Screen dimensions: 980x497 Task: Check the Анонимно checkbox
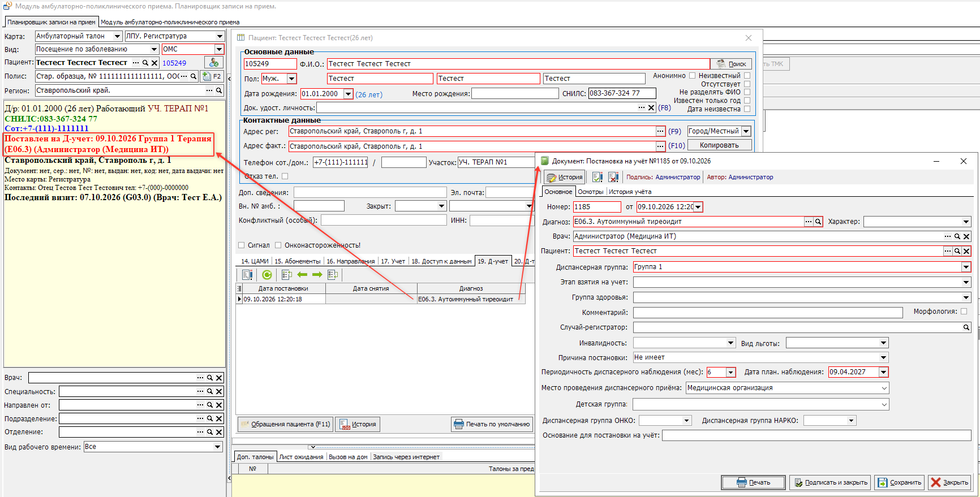(x=692, y=75)
